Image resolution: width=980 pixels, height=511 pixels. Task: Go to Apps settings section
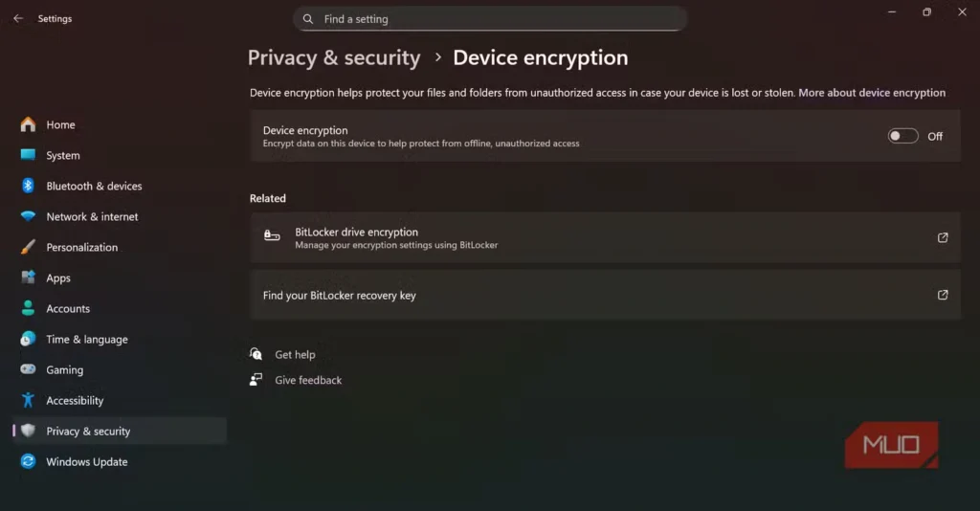pos(58,278)
